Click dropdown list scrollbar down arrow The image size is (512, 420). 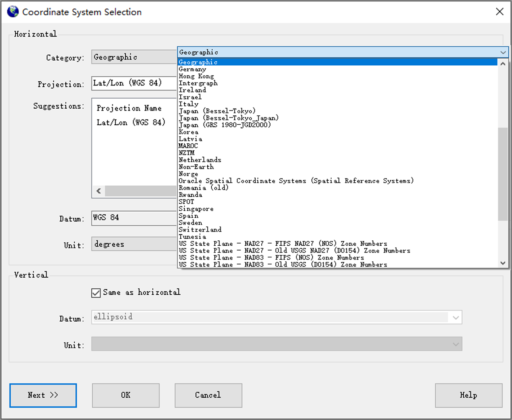pos(503,263)
